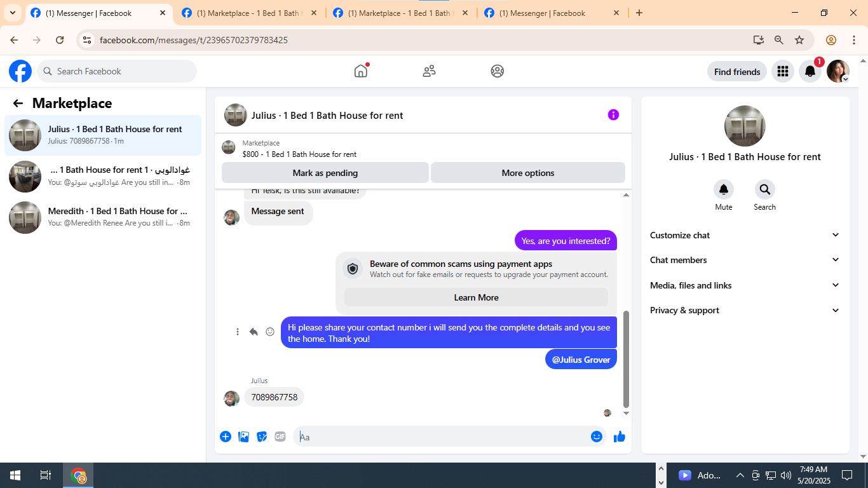Switch to the third Marketplace browser tab
The image size is (868, 488).
[401, 13]
